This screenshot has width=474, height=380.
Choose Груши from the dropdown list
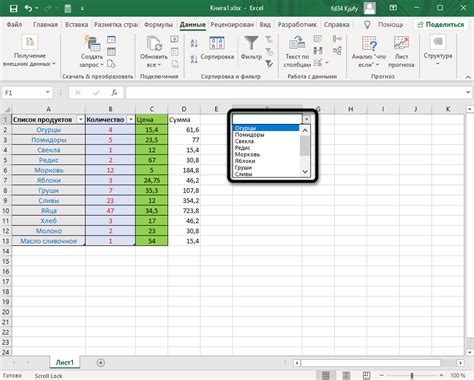click(266, 167)
